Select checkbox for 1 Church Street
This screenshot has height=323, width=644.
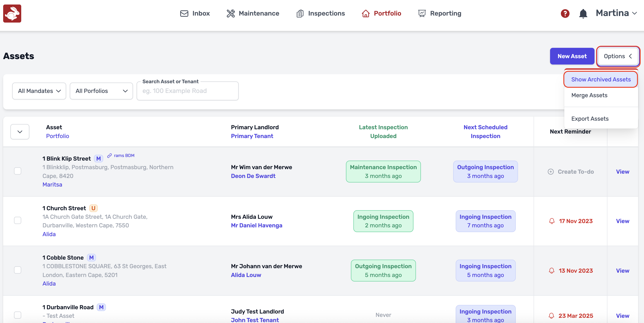point(18,220)
